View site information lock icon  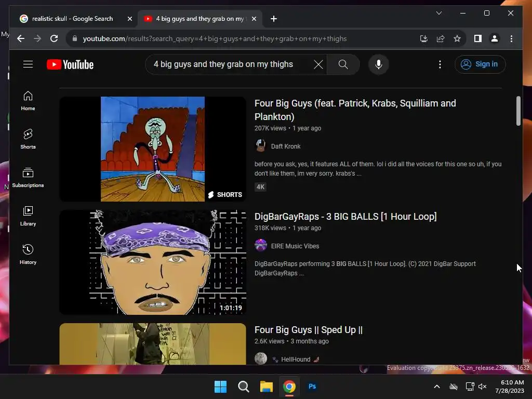75,38
